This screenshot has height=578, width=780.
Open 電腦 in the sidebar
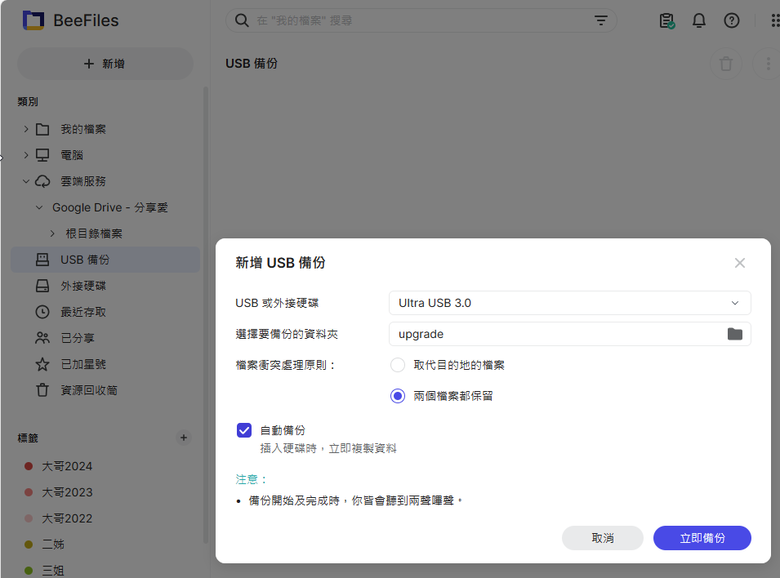click(x=72, y=155)
